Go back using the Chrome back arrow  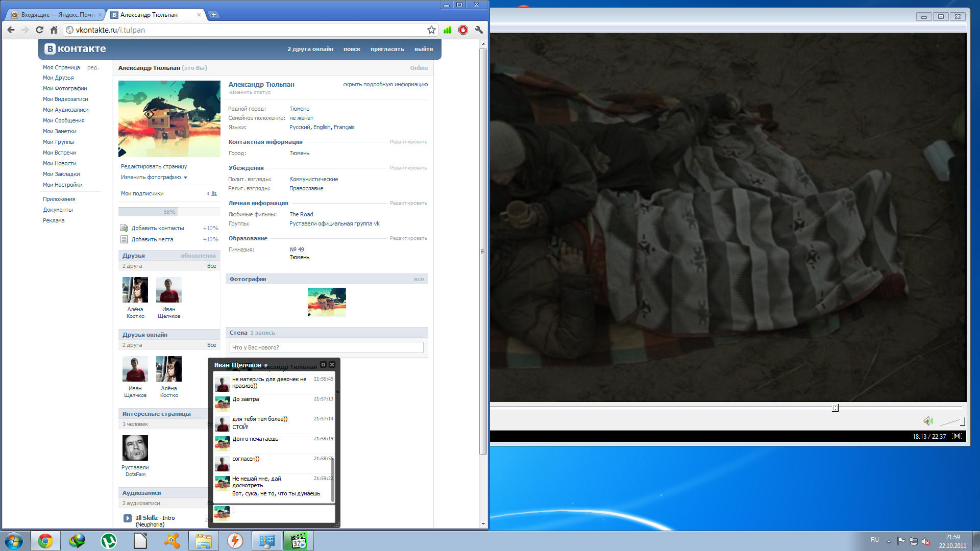pos(11,30)
